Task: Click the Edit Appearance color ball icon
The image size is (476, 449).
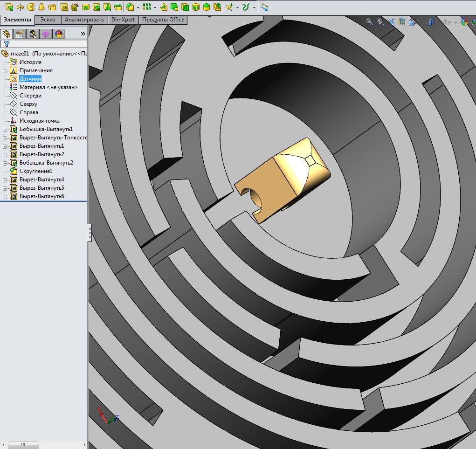Action: [x=464, y=22]
